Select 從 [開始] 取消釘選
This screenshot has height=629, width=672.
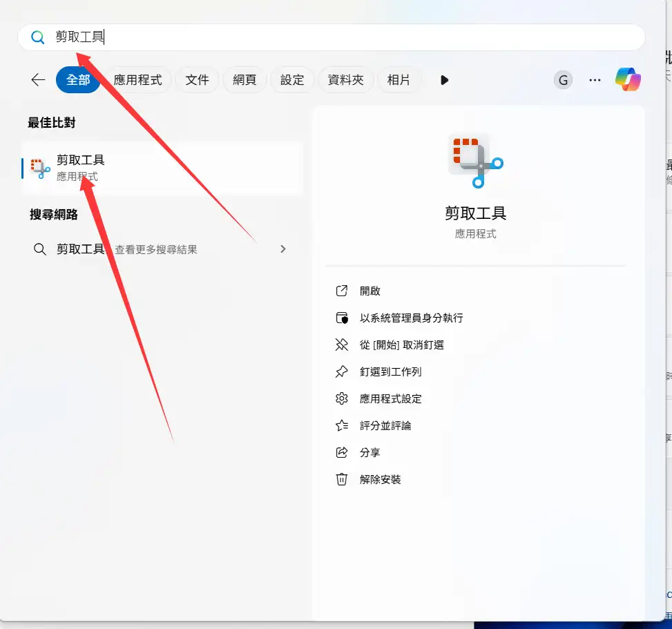point(401,345)
